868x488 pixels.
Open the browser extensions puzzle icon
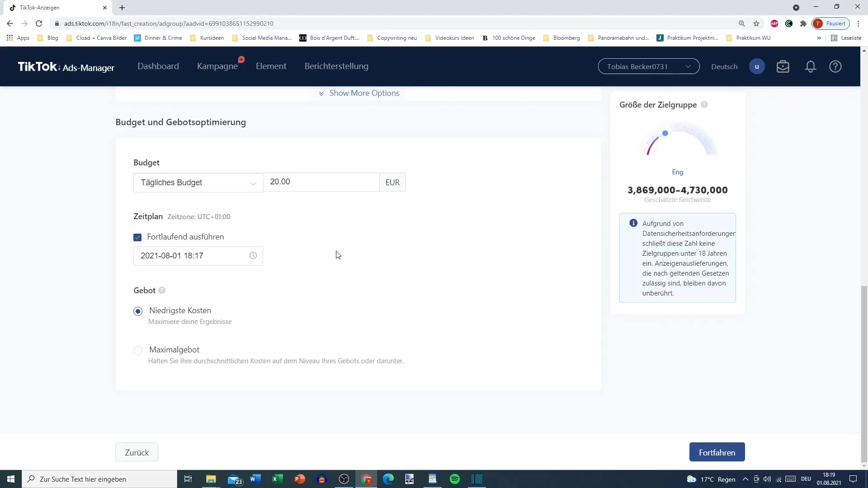tap(803, 23)
